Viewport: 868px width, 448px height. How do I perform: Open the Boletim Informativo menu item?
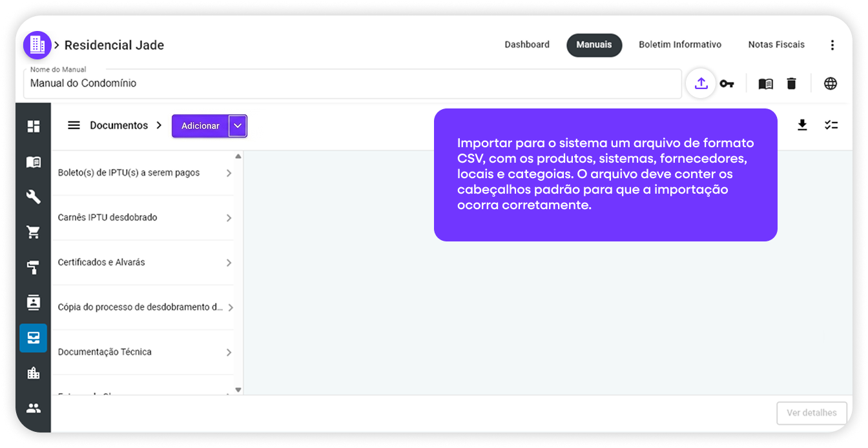(x=680, y=45)
